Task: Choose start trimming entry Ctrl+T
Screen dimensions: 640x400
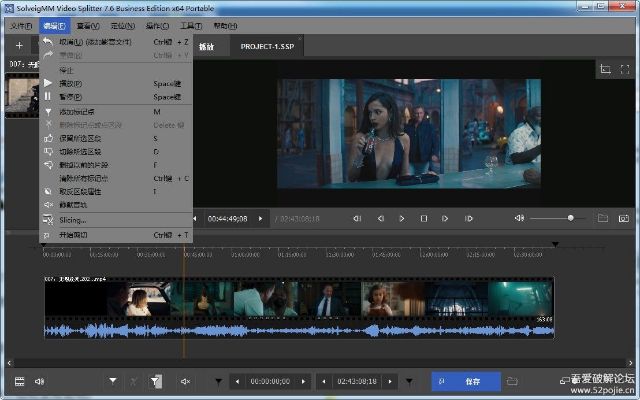Action: coord(116,235)
